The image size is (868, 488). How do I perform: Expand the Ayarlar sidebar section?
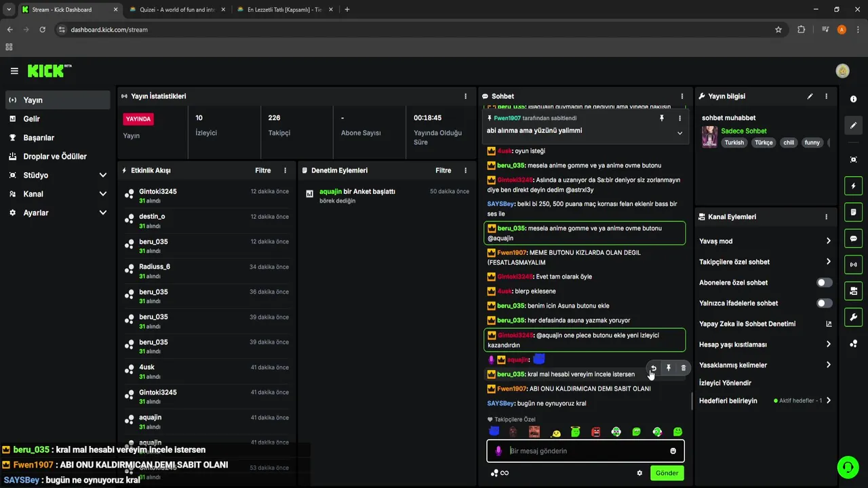(x=102, y=213)
